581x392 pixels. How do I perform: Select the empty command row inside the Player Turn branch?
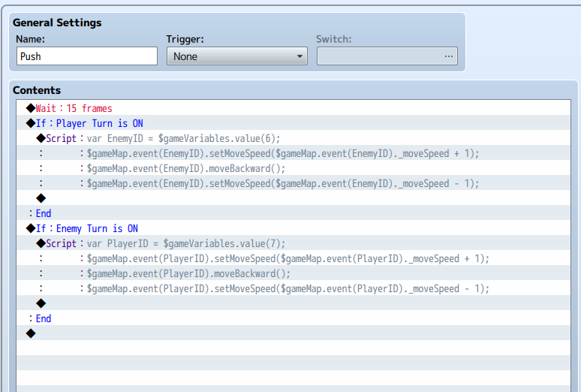[294, 198]
